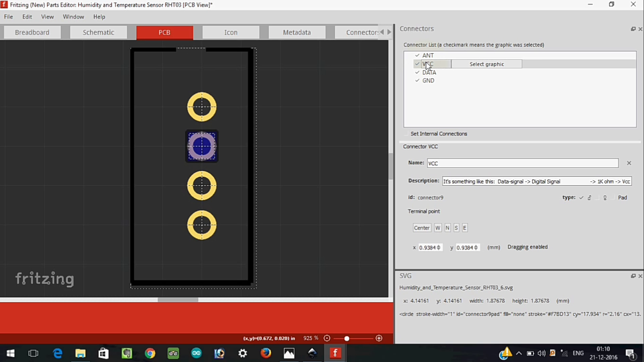Open the Edit menu
644x362 pixels.
(27, 17)
